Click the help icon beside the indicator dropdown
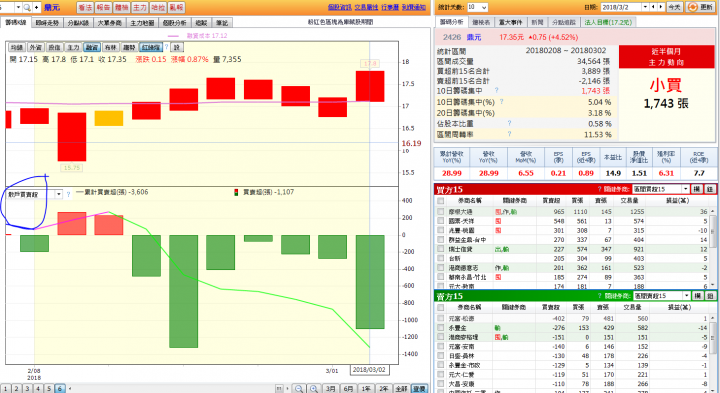This screenshot has height=393, width=720. pos(68,194)
